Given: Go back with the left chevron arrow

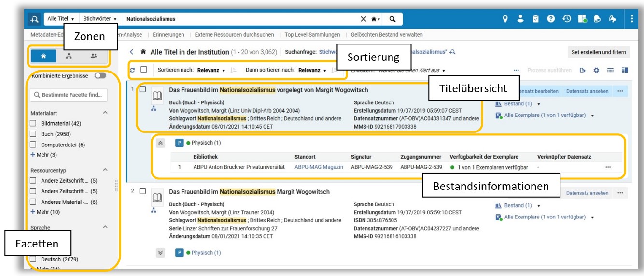Looking at the screenshot, I should click(x=131, y=52).
